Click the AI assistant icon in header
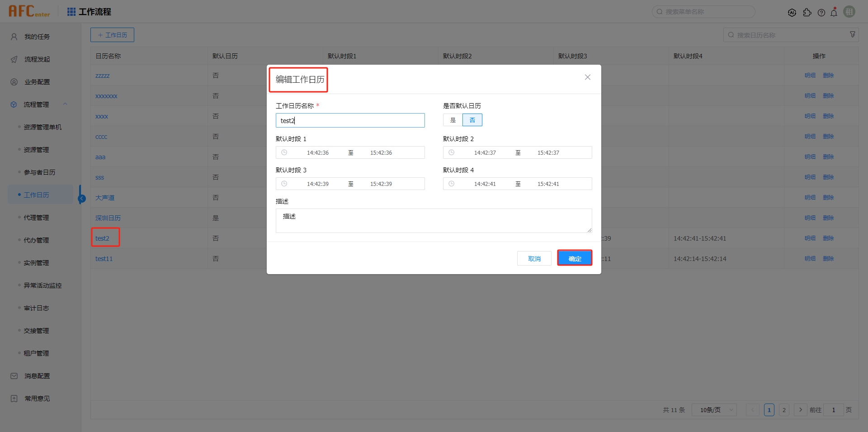The width and height of the screenshot is (868, 432). [792, 13]
